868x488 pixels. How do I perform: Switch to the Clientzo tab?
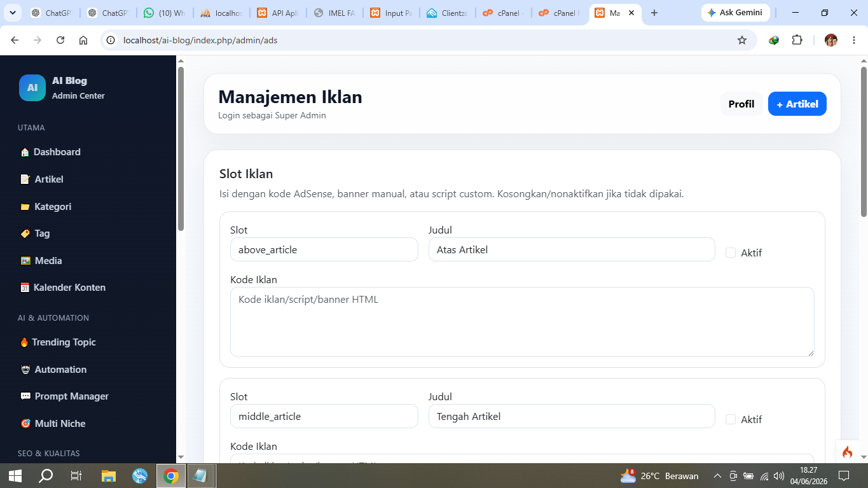coord(448,13)
